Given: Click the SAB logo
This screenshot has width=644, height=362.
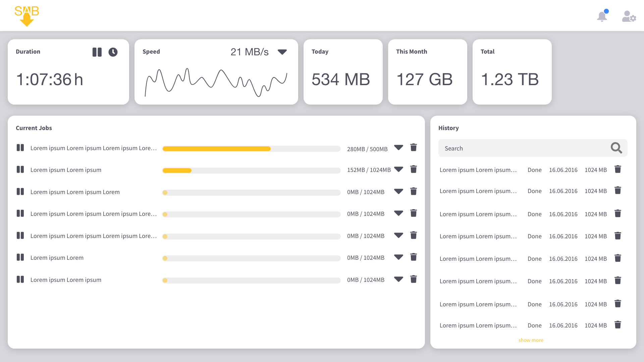Looking at the screenshot, I should point(27,16).
